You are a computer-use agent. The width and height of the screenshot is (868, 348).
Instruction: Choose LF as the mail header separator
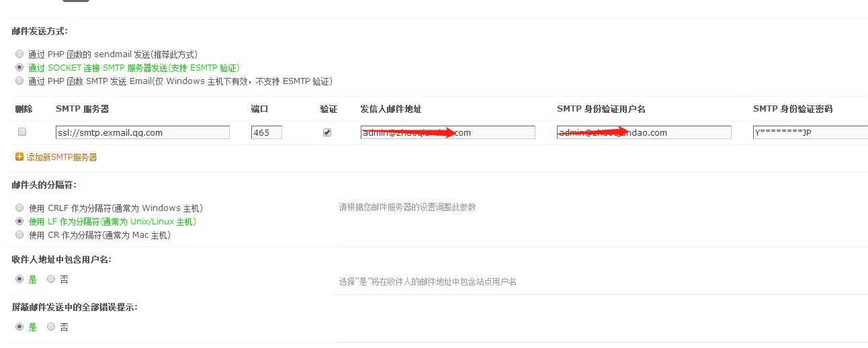tap(19, 221)
